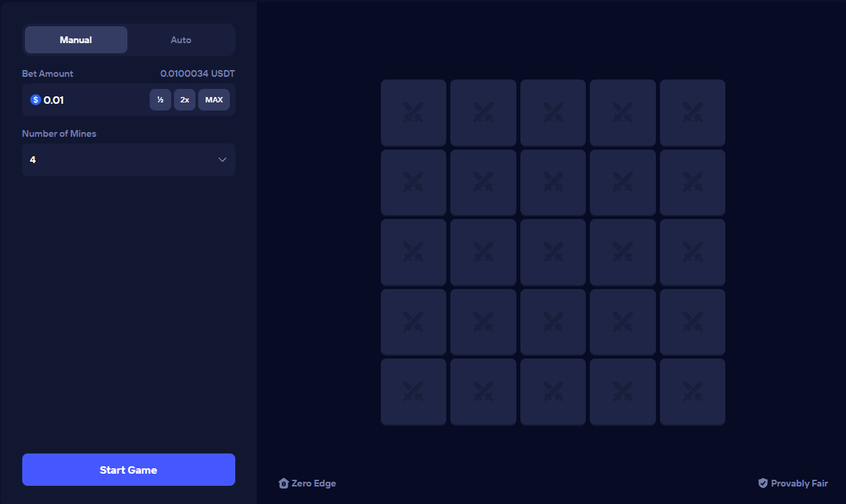Click the Zero Edge house icon
This screenshot has height=504, width=846.
click(x=284, y=483)
